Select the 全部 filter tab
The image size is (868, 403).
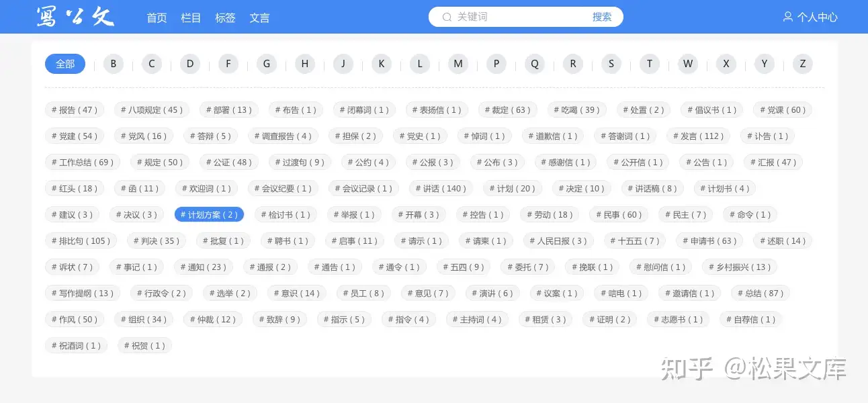pyautogui.click(x=65, y=64)
